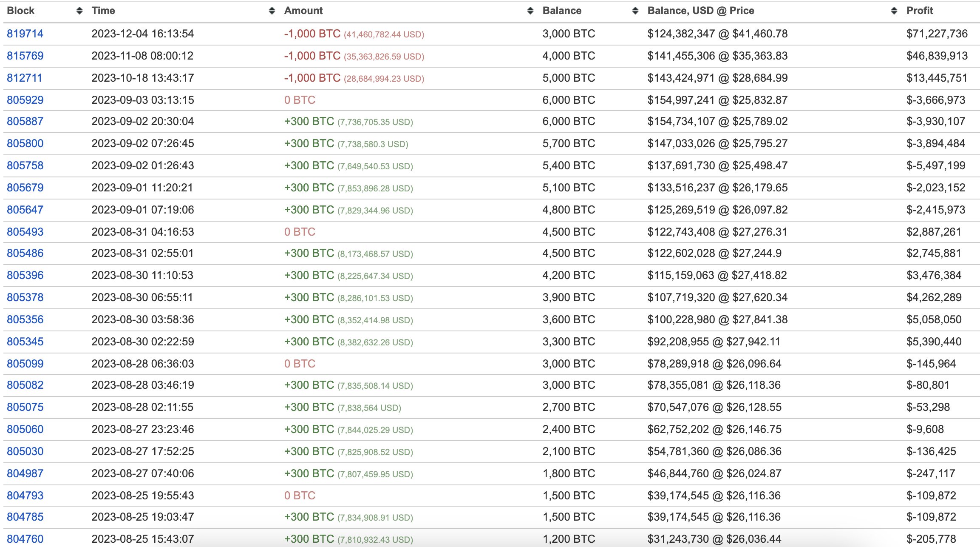Open block 805887 link
Image resolution: width=980 pixels, height=547 pixels.
pos(25,121)
